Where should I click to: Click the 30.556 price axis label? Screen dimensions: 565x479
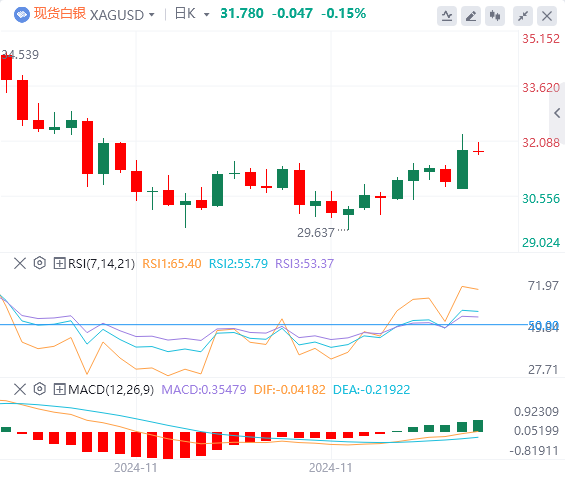[541, 199]
